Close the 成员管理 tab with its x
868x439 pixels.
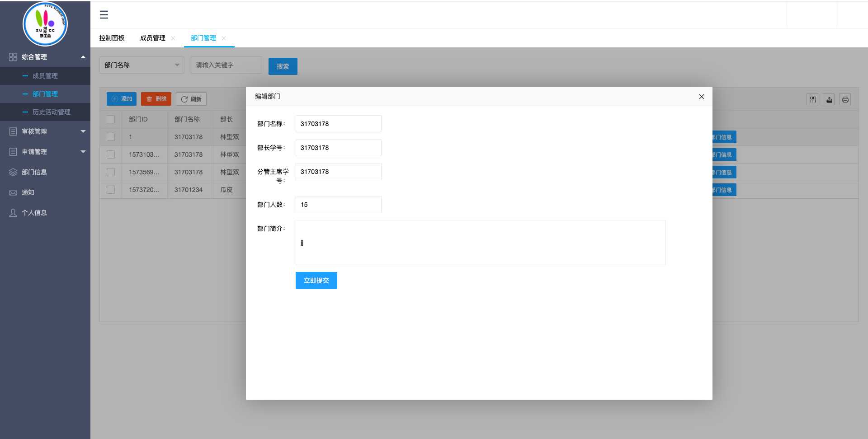pos(173,38)
